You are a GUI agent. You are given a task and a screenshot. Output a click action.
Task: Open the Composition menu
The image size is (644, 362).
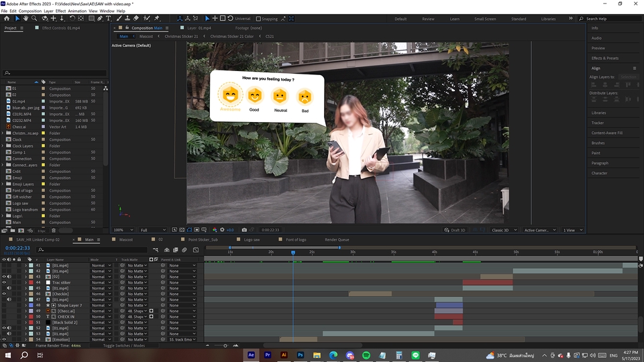pos(30,11)
